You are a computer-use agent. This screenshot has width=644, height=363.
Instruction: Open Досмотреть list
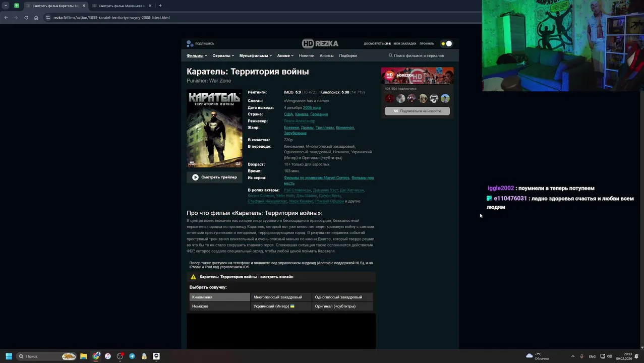(377, 43)
